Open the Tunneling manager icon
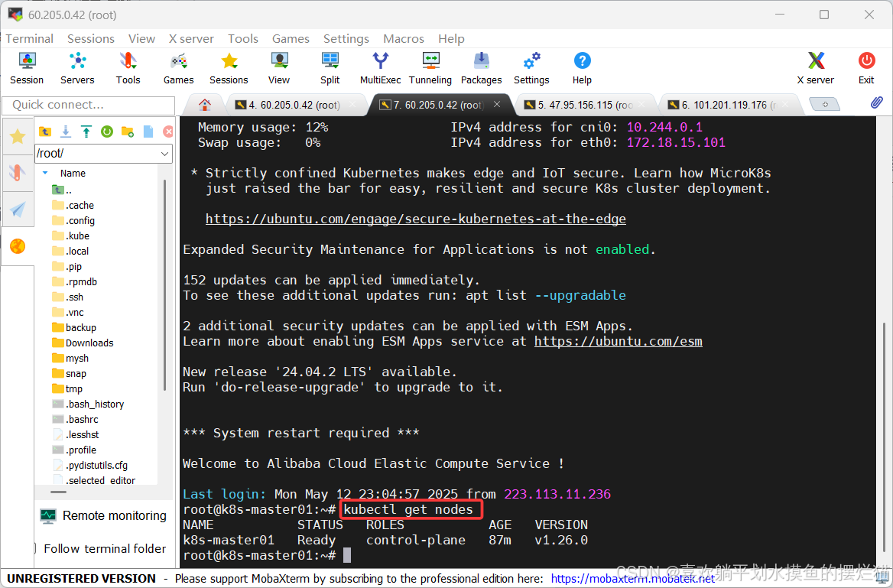 coord(430,68)
